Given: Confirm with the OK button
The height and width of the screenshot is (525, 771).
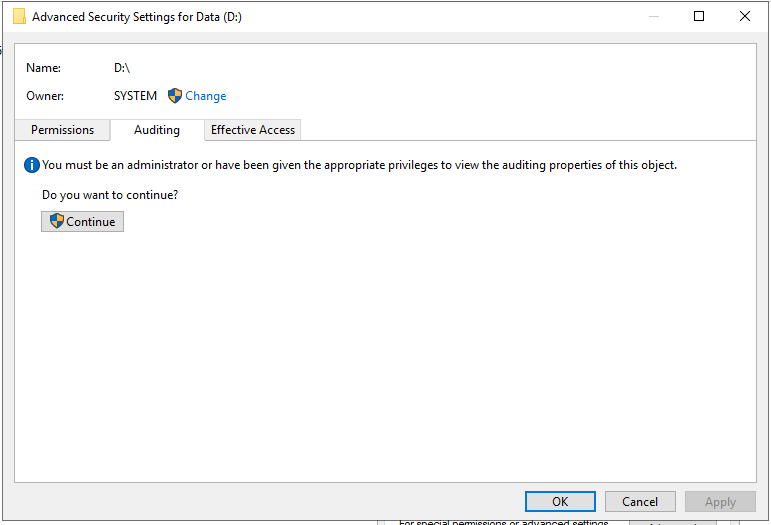Looking at the screenshot, I should [560, 501].
